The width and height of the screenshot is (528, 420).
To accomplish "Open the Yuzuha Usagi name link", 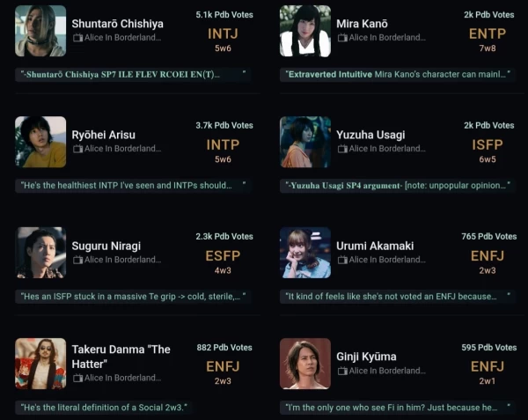I will click(x=370, y=135).
